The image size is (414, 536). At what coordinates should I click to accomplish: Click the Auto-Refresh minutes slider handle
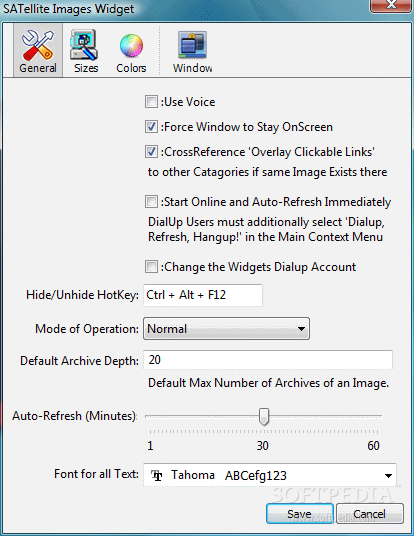tap(264, 416)
